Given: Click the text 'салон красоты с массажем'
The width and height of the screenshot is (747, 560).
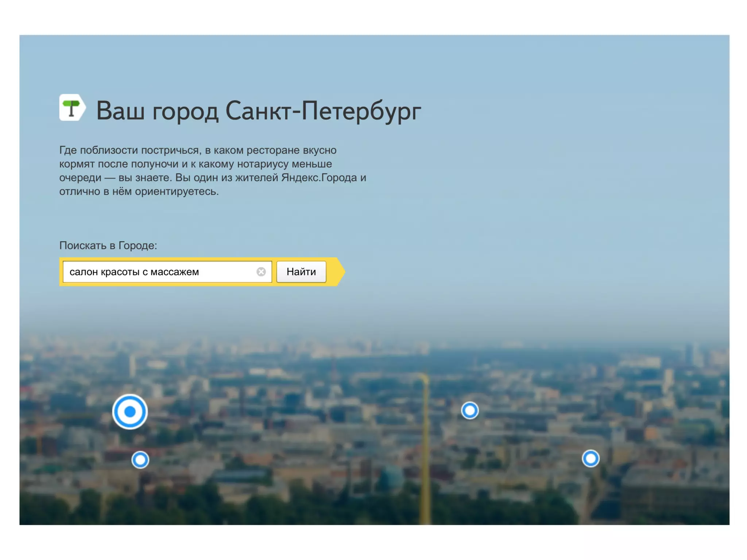Looking at the screenshot, I should pyautogui.click(x=134, y=272).
